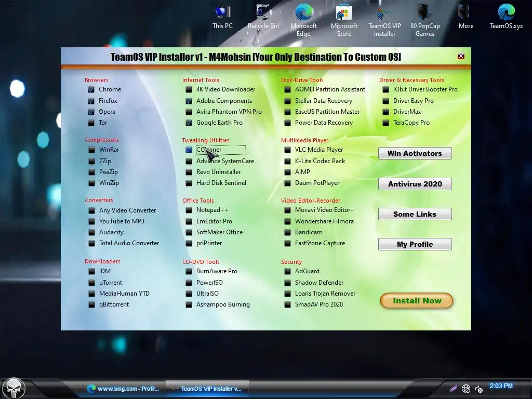
Task: Check the uTorrent checkbox
Action: (91, 283)
